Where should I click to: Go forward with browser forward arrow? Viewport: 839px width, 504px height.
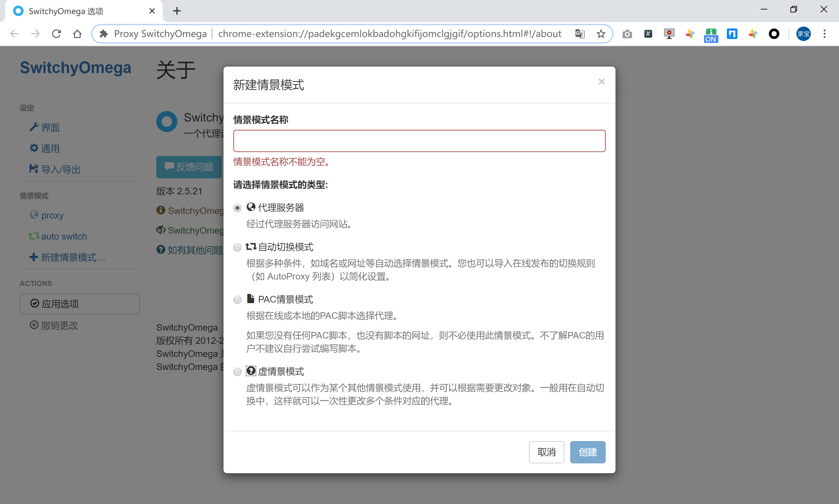point(35,34)
